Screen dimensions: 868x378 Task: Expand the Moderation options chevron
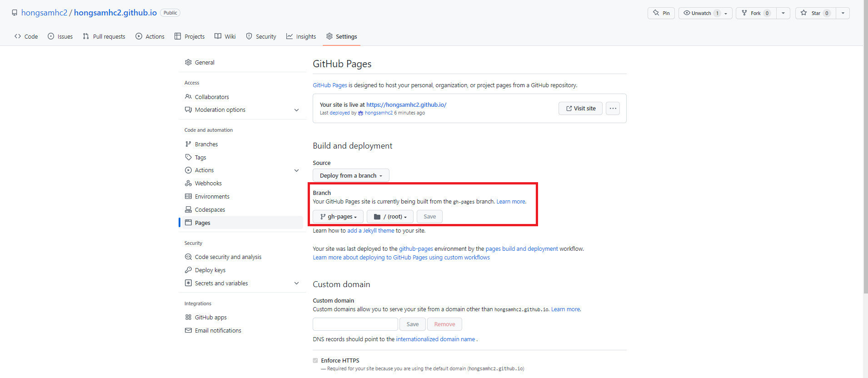click(296, 110)
